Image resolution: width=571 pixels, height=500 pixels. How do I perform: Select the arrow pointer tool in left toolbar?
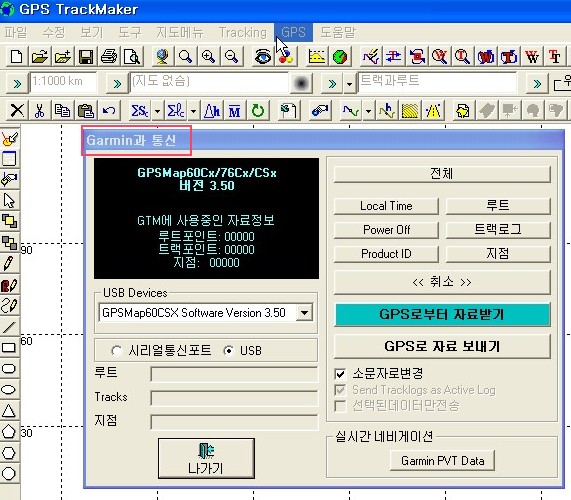coord(9,200)
